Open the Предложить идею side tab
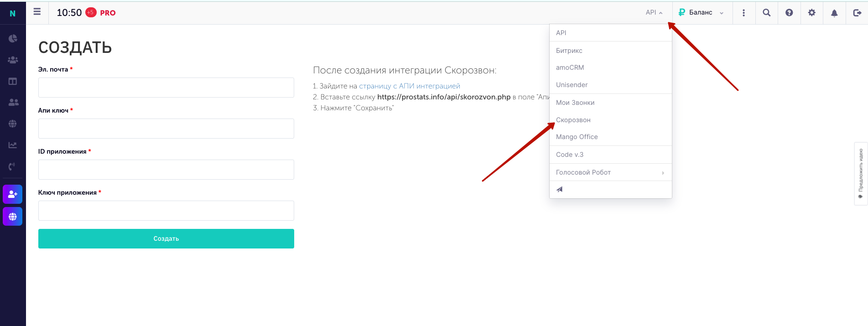This screenshot has height=326, width=868. (861, 174)
